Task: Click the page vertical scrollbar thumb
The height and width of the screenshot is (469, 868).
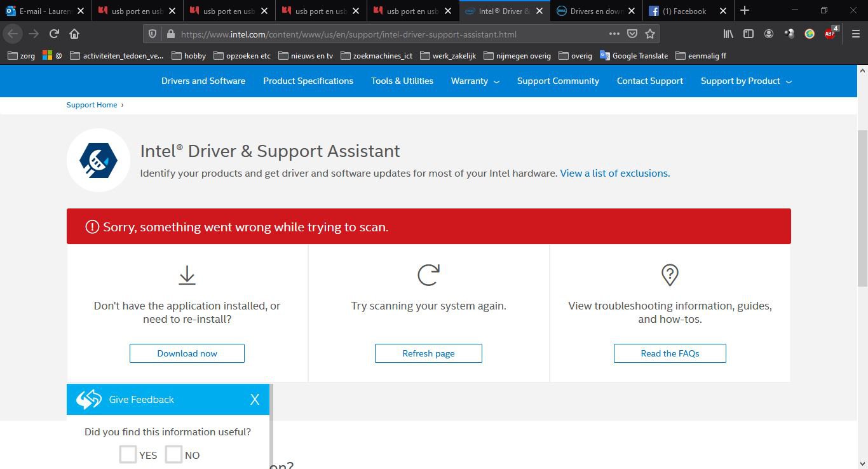Action: (862, 207)
